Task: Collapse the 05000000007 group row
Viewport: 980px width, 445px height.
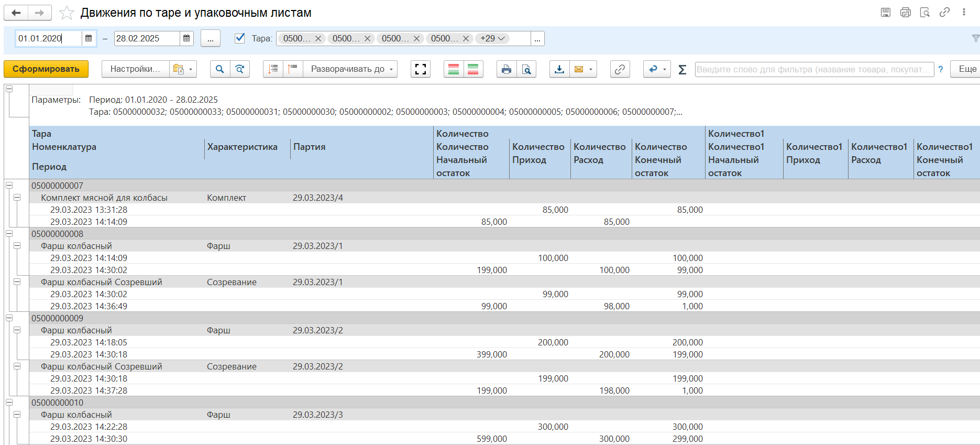Action: point(9,185)
